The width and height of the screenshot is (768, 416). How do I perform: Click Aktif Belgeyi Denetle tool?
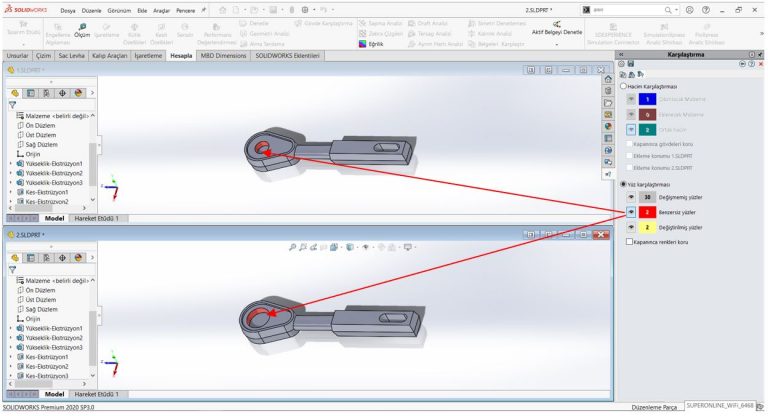click(556, 29)
